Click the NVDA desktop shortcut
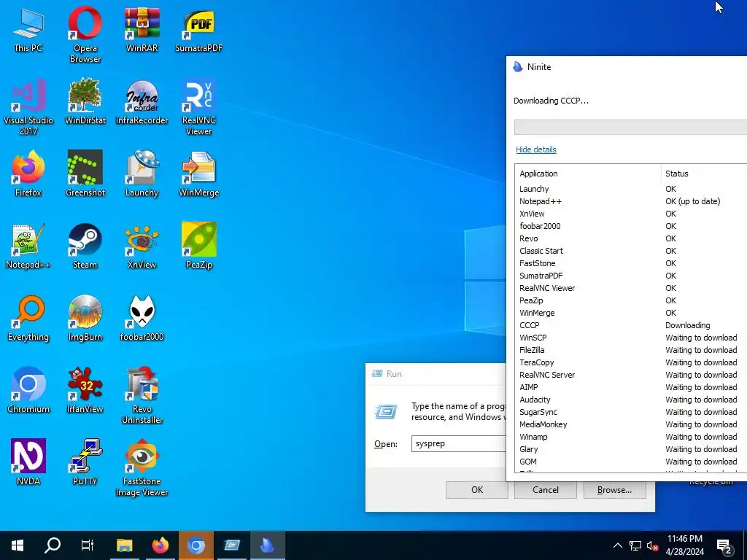747x560 pixels. tap(28, 462)
